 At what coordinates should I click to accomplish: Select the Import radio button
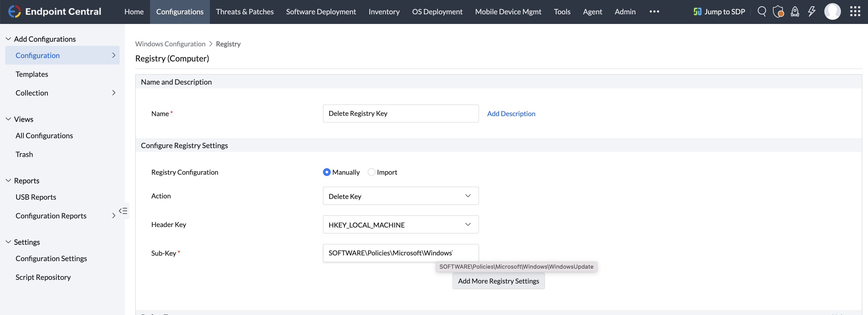tap(371, 172)
